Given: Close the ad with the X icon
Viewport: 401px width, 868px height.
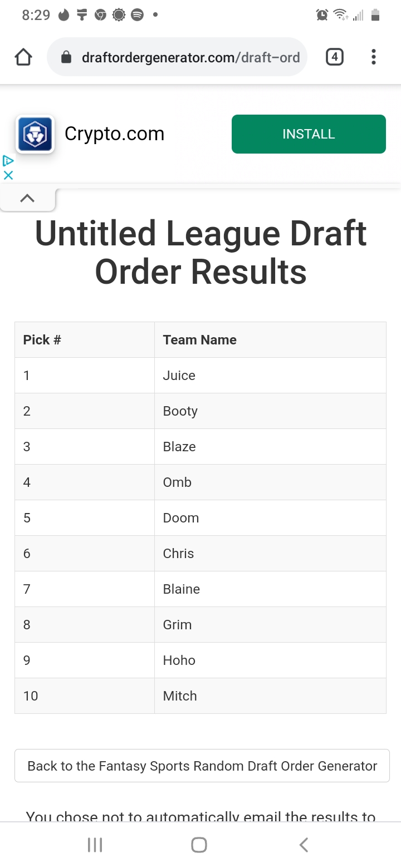Looking at the screenshot, I should (8, 175).
